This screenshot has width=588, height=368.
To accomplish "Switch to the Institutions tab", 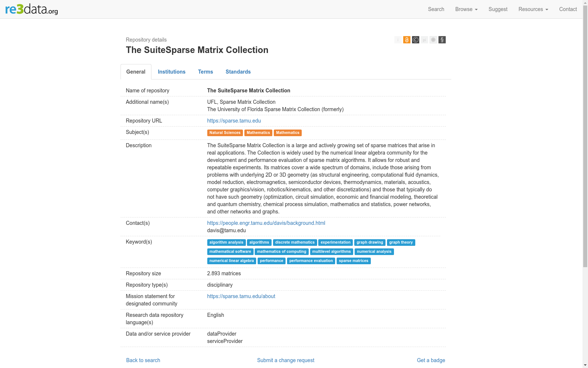I will coord(172,72).
